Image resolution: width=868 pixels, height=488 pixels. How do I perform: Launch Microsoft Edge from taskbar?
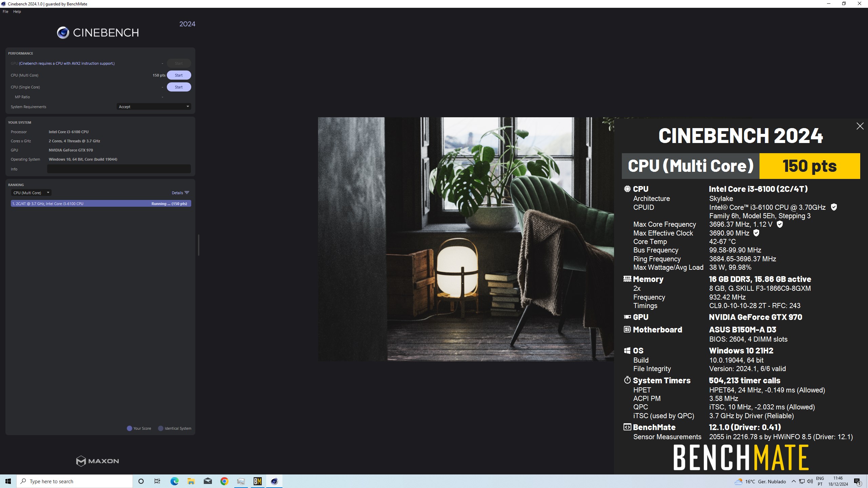(x=174, y=481)
